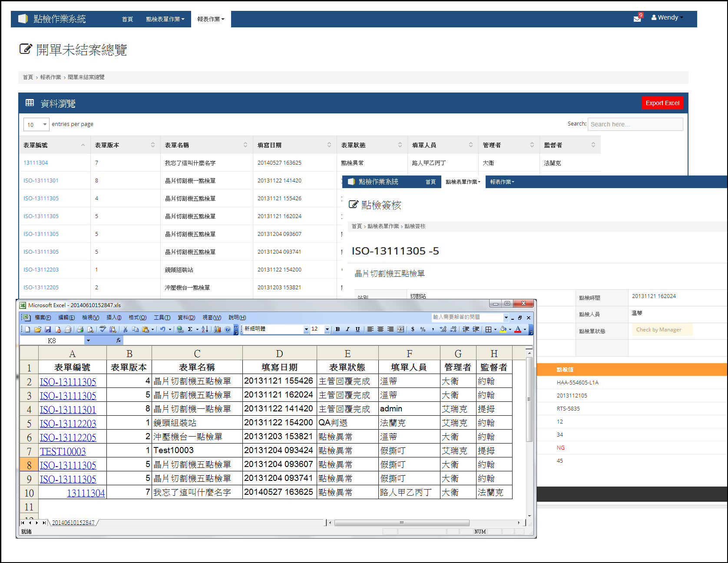Open form link 13111304 in web table
Image resolution: width=728 pixels, height=563 pixels.
tap(36, 163)
